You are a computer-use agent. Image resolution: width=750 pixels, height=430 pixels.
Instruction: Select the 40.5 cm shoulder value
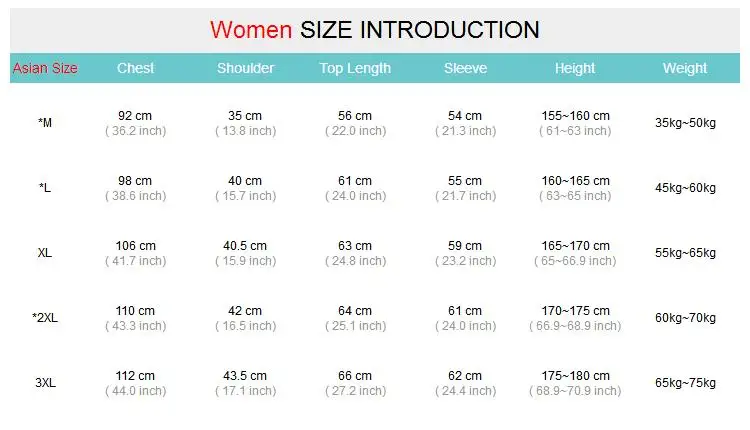[245, 246]
